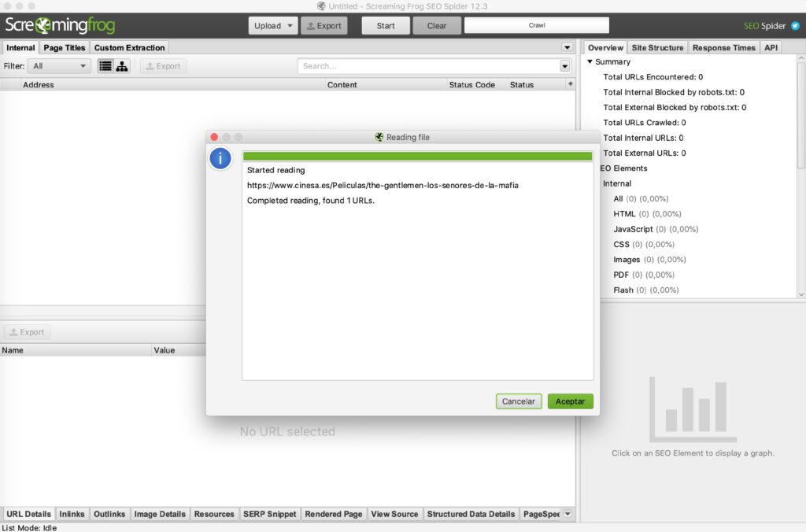Click the Twitter bird icon
The height and width of the screenshot is (532, 806).
pos(795,25)
